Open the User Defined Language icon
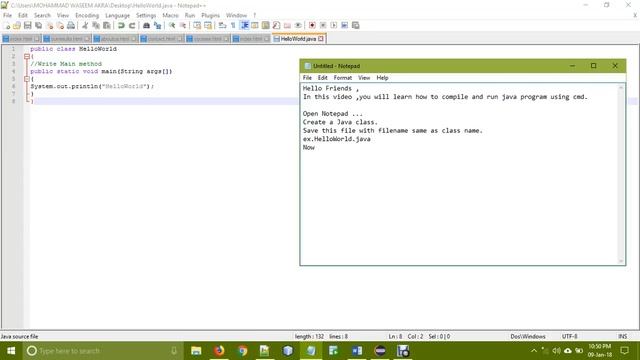640x360 pixels. 255,25
